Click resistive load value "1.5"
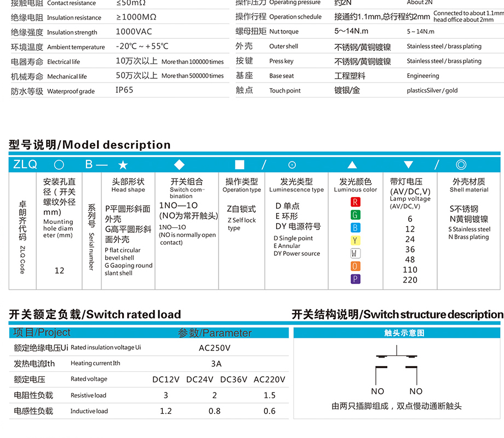Viewport: 504px width, 438px height. pyautogui.click(x=270, y=395)
